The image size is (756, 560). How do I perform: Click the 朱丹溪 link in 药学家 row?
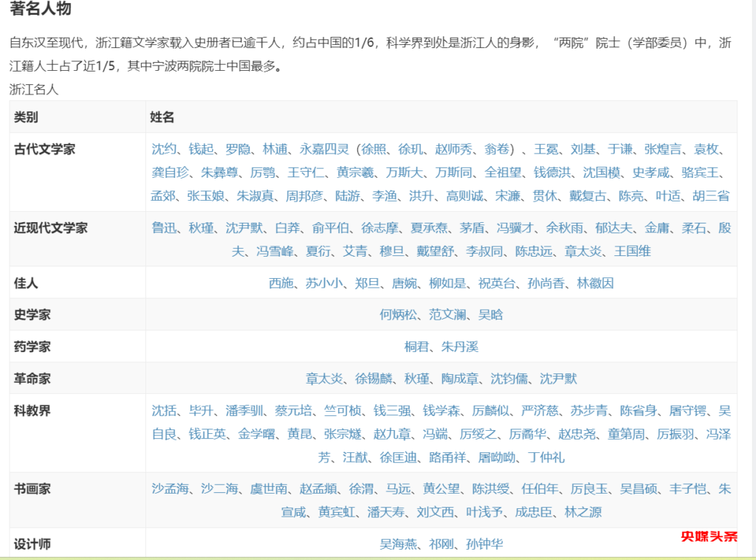(x=459, y=346)
